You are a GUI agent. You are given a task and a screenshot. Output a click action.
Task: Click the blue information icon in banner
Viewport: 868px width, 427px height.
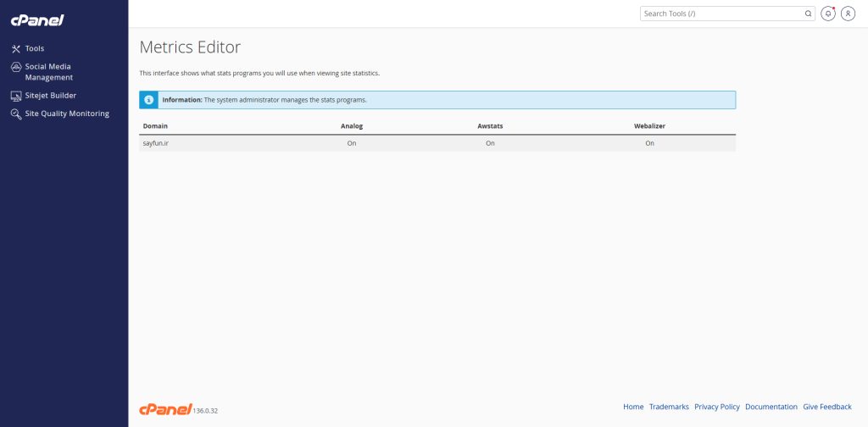pyautogui.click(x=148, y=100)
